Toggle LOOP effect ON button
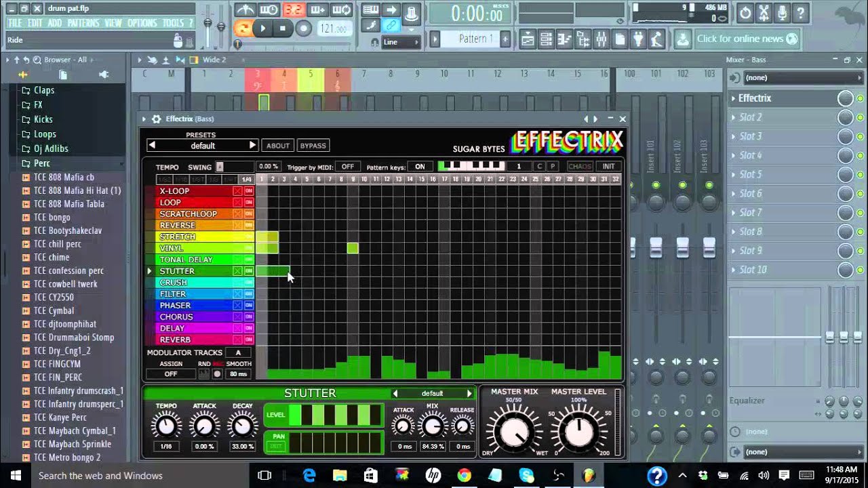The width and height of the screenshot is (868, 488). [x=249, y=203]
